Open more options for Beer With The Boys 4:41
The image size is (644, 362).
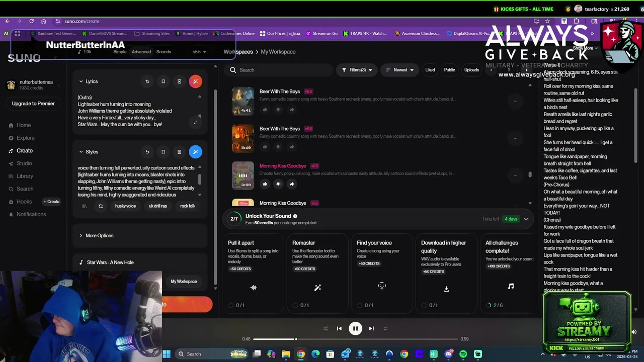515,101
